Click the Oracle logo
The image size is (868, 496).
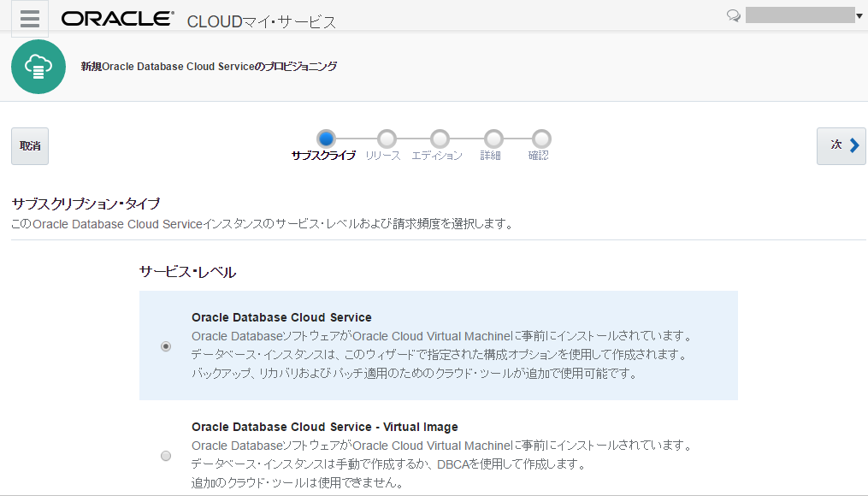coord(117,19)
